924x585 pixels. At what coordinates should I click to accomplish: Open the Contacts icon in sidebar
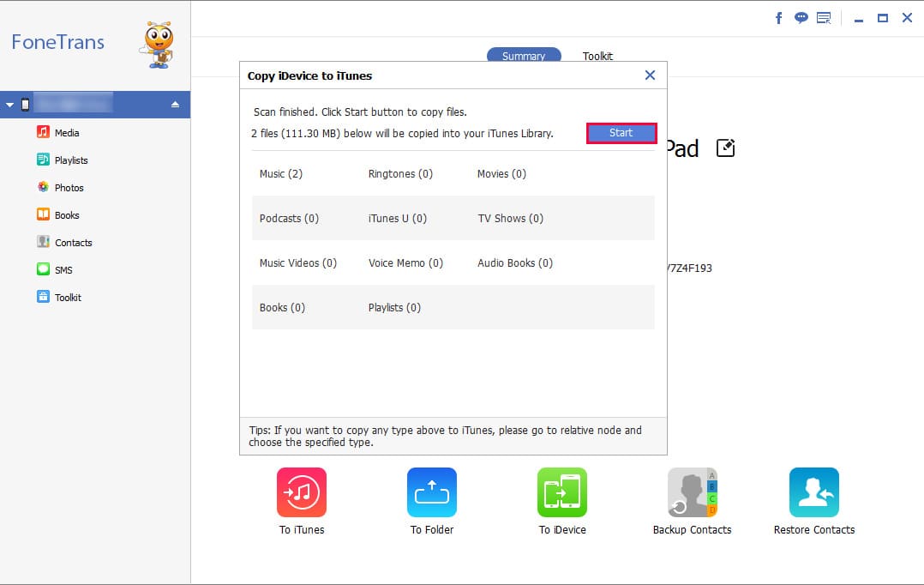point(43,242)
